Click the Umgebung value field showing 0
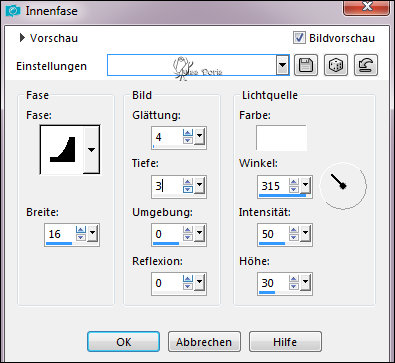 pos(167,234)
